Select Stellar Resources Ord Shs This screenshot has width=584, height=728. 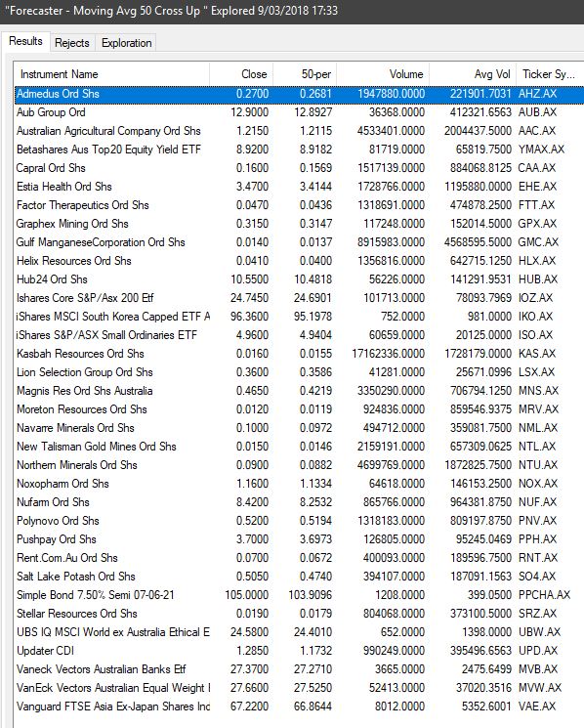[x=299, y=614]
